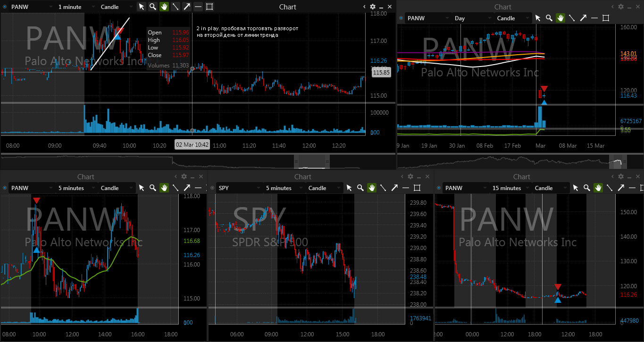644x342 pixels.
Task: Open Candle type dropdown in Day chart
Action: pyautogui.click(x=513, y=18)
